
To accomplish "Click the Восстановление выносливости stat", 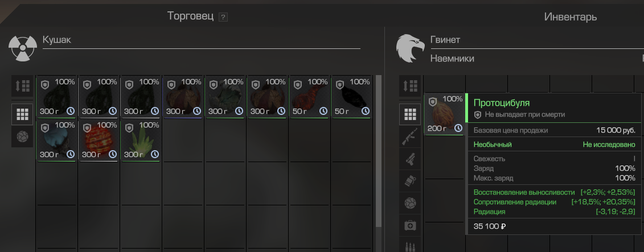I will point(524,192).
